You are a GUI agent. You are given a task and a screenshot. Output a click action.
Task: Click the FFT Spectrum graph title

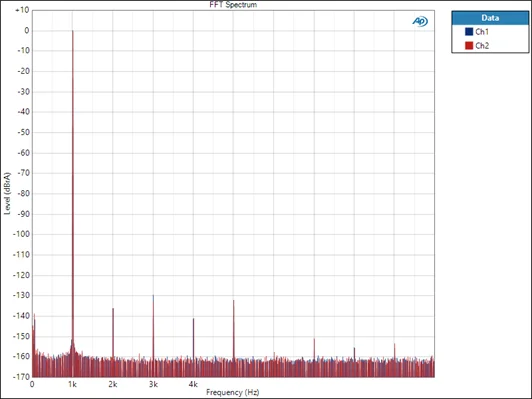[233, 5]
